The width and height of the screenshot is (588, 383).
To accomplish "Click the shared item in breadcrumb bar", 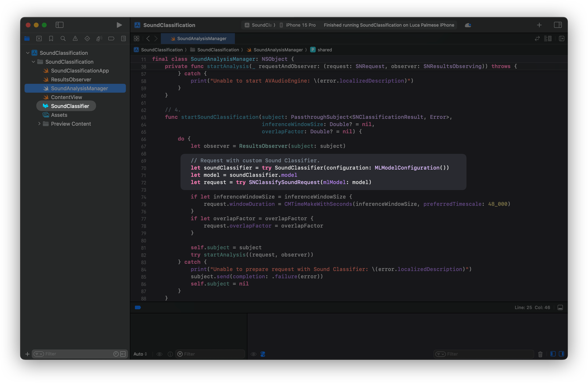I will (x=324, y=50).
